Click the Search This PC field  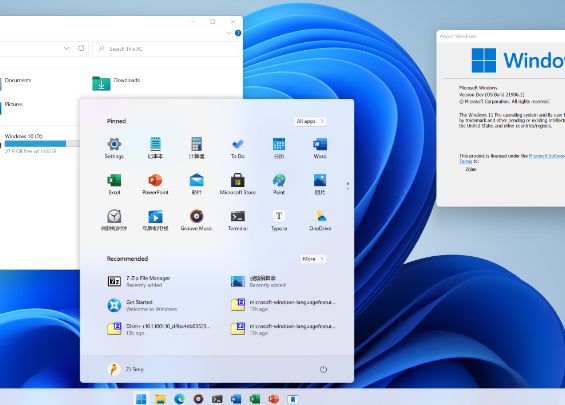tap(166, 49)
